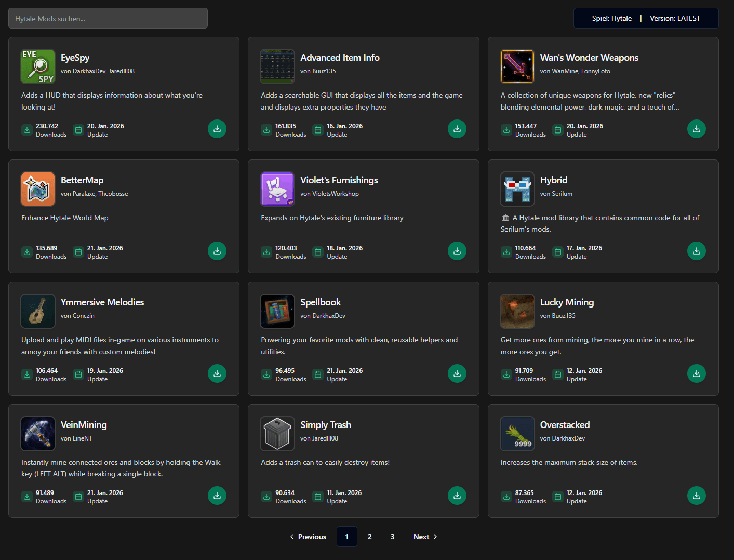Click the Advanced Item Info download icon
This screenshot has height=560, width=734.
[x=457, y=129]
